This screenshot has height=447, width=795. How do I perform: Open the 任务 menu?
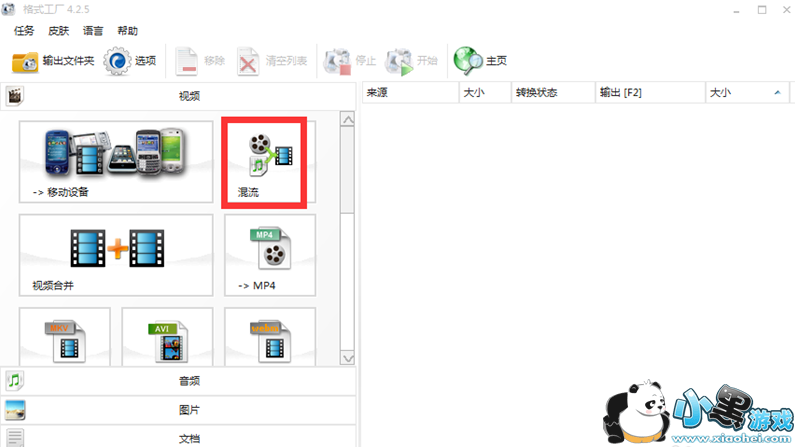tap(24, 31)
